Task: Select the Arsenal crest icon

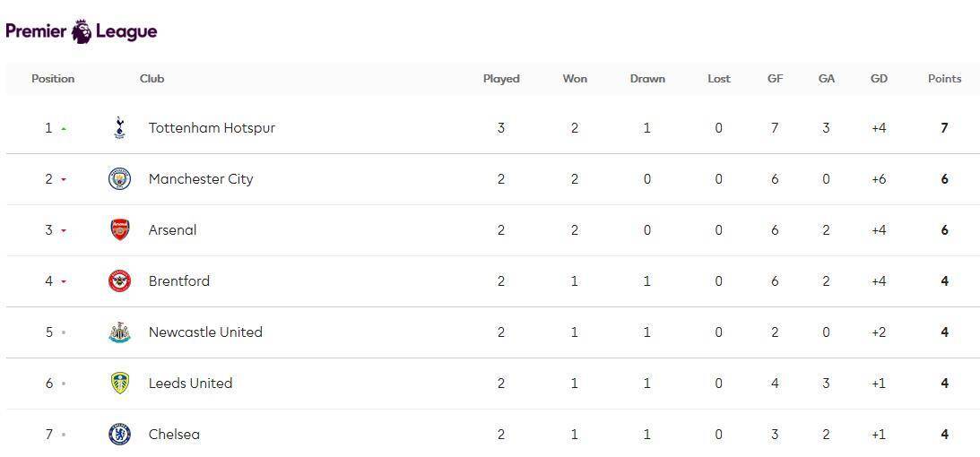Action: 119,230
